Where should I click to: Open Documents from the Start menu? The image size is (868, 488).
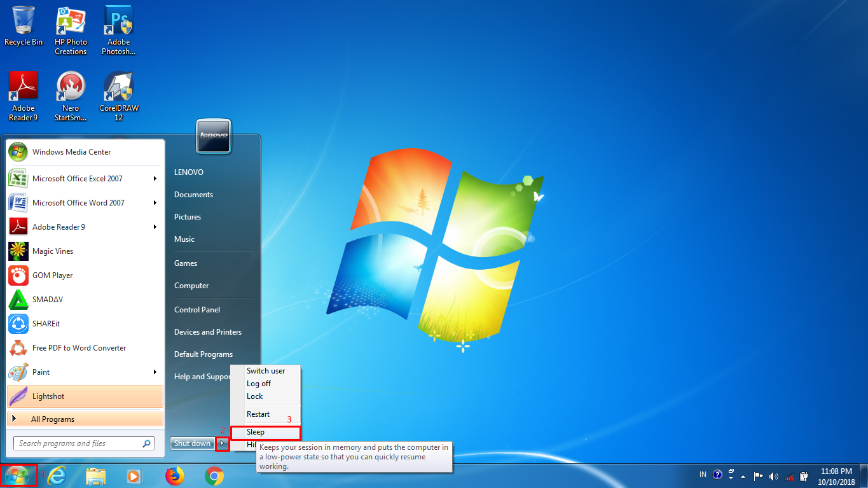tap(193, 195)
